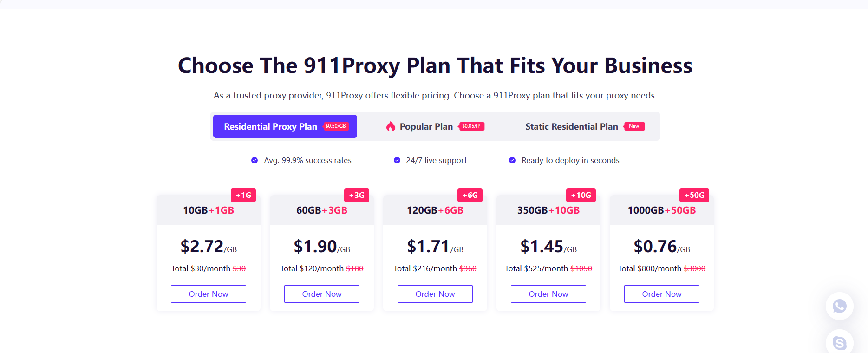The width and height of the screenshot is (868, 353).
Task: Order the 120GB+6GB plan
Action: pyautogui.click(x=435, y=294)
